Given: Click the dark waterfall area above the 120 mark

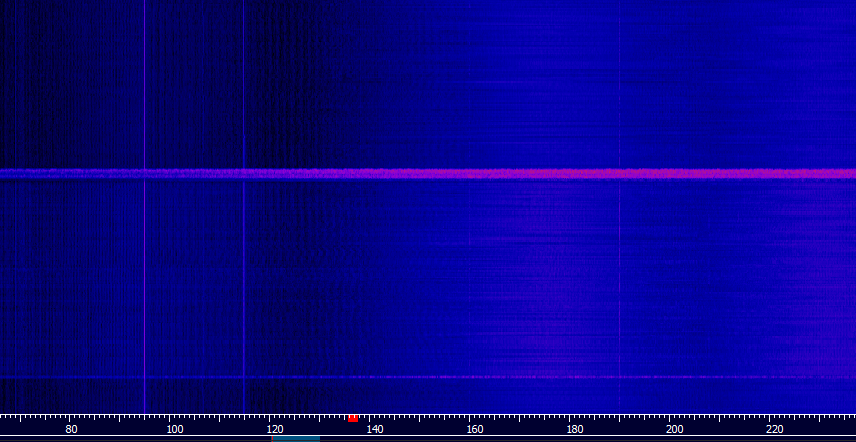Looking at the screenshot, I should click(275, 82).
